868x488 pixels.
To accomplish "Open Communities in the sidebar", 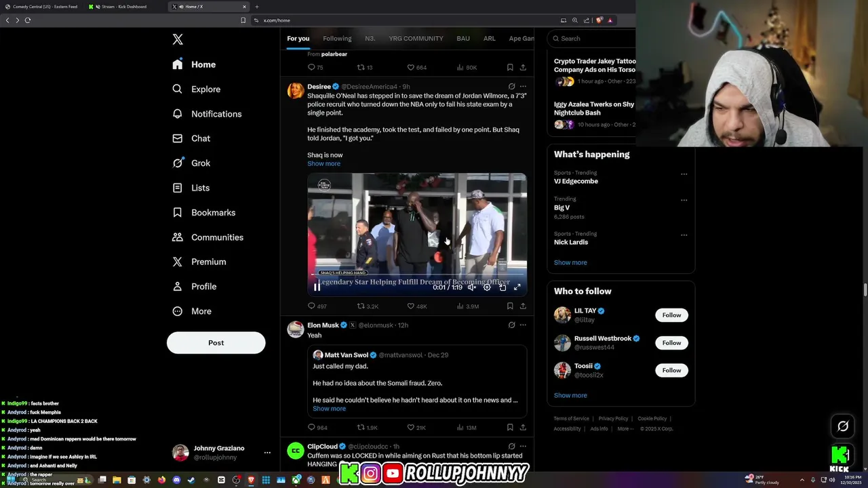I will coord(208,237).
